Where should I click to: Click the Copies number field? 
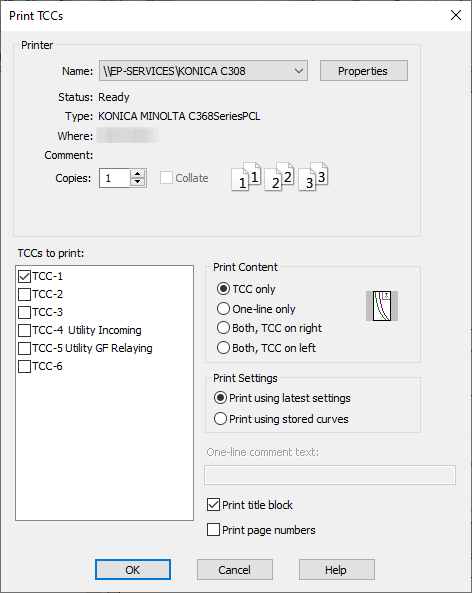tap(115, 178)
